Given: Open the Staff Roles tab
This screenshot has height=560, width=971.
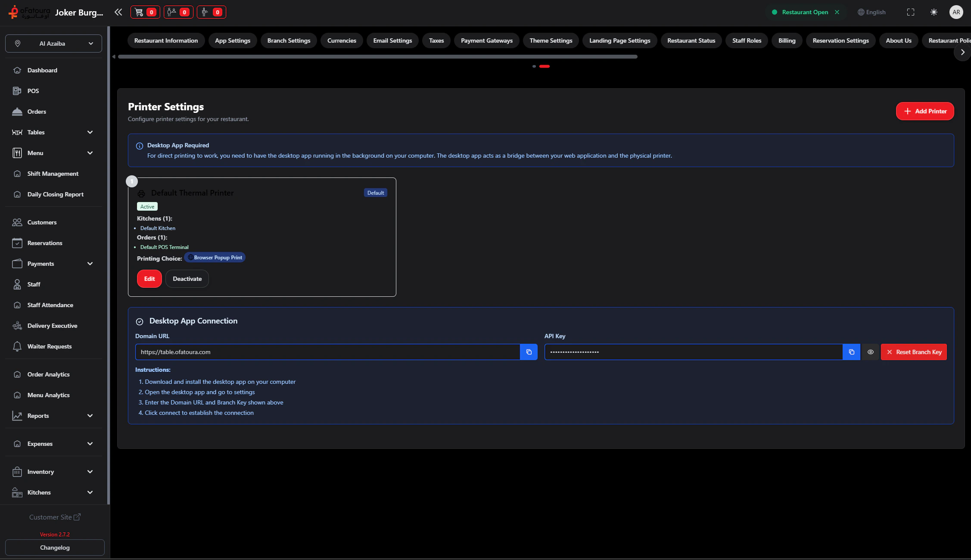Looking at the screenshot, I should click(746, 40).
